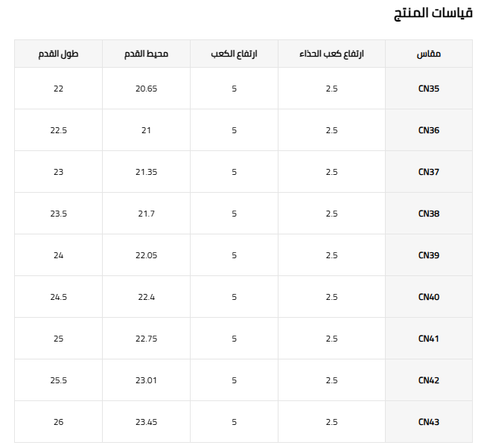The image size is (484, 448).
Task: Click the 24.5 foot length cell
Action: [x=58, y=297]
